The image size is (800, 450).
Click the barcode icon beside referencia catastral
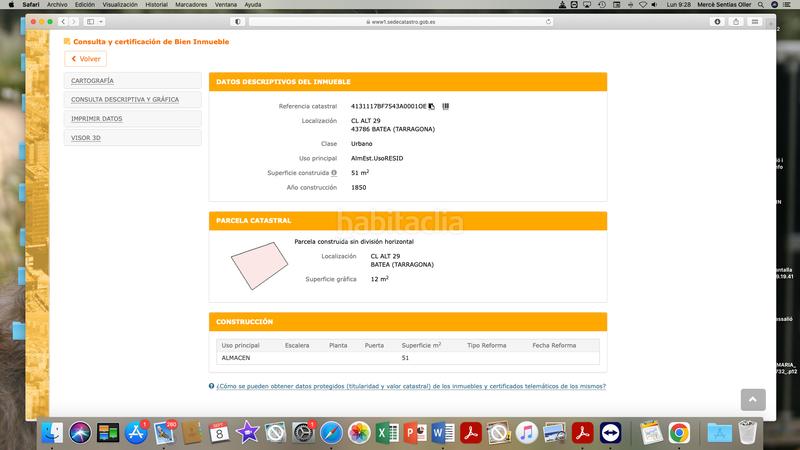[446, 105]
